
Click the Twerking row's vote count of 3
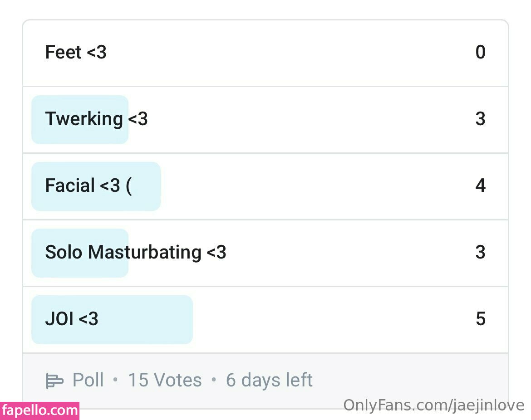point(480,119)
